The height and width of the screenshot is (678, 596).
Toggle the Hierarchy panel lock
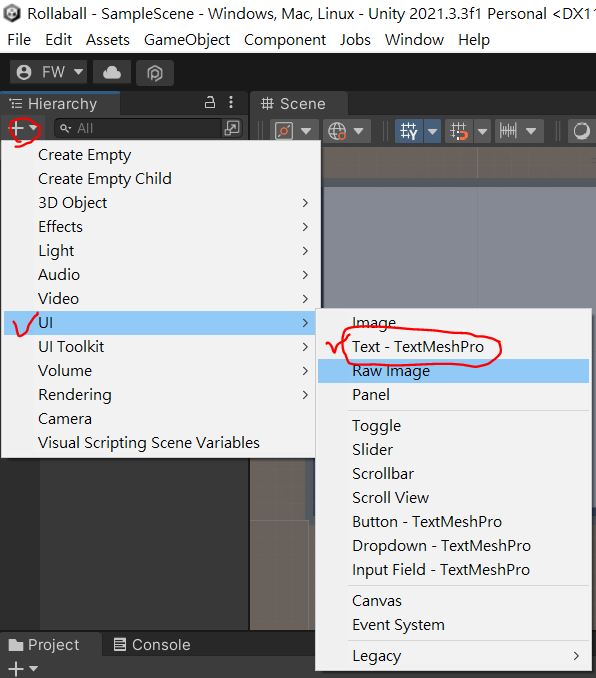click(210, 102)
